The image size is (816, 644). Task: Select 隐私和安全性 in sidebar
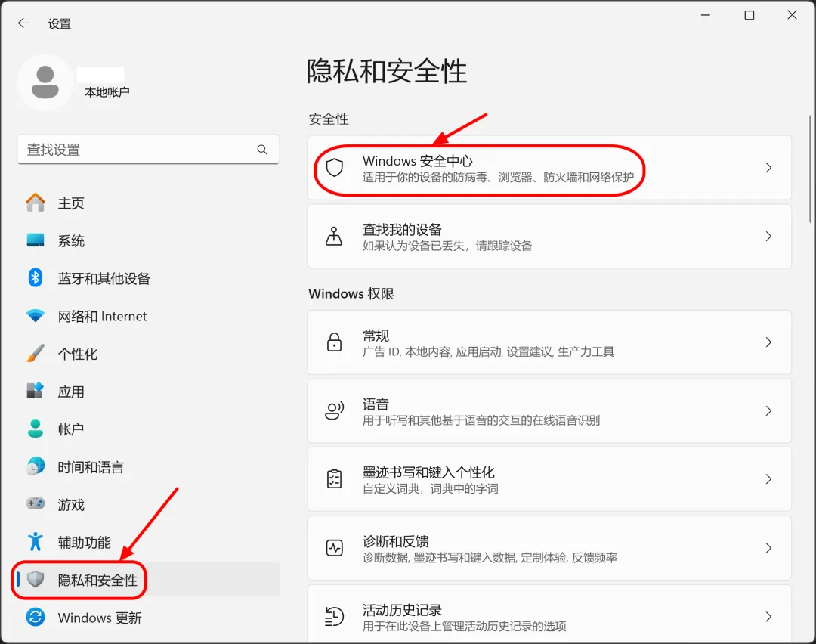148,580
